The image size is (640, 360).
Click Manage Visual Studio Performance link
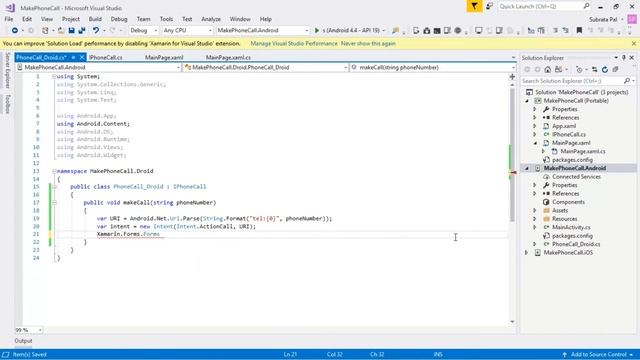click(x=294, y=43)
